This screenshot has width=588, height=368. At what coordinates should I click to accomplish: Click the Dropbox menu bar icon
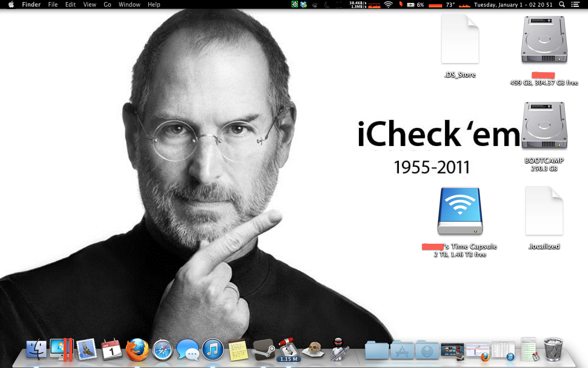pyautogui.click(x=303, y=4)
